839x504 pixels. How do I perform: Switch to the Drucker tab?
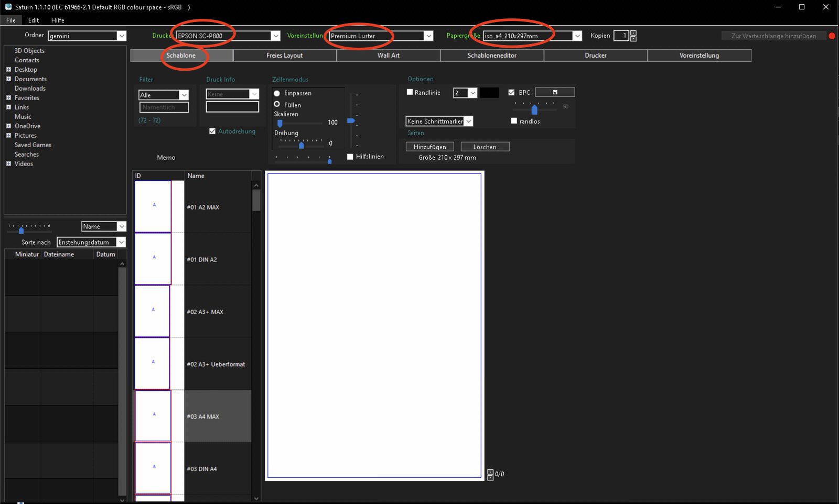click(596, 56)
